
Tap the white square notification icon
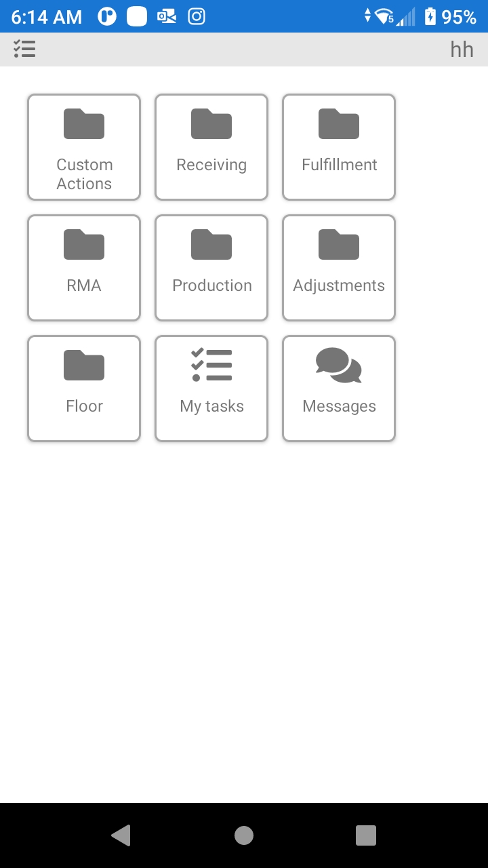tap(137, 16)
